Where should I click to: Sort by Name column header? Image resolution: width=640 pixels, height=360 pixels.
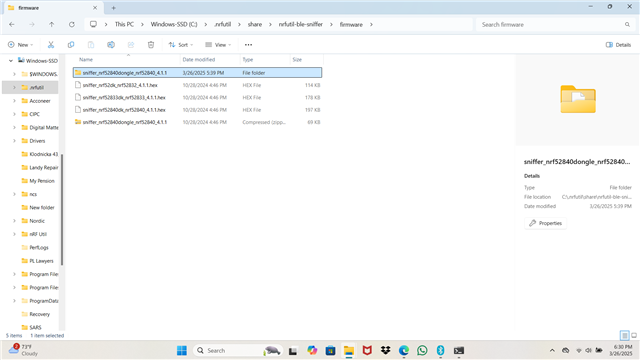click(86, 60)
